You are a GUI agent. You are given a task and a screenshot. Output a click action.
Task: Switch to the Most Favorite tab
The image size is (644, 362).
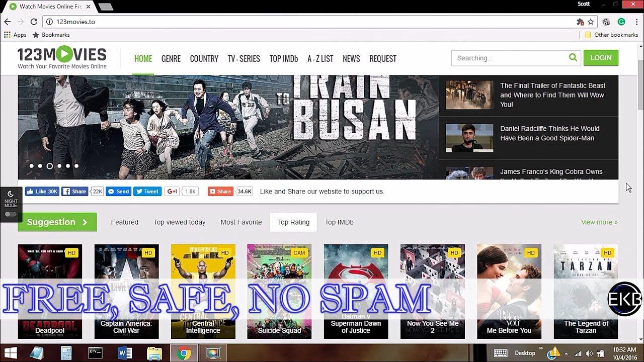[x=242, y=222]
